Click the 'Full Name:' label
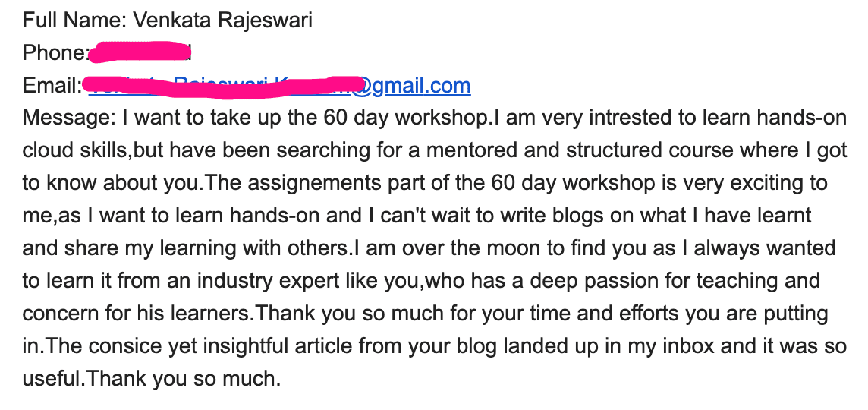 tap(75, 20)
